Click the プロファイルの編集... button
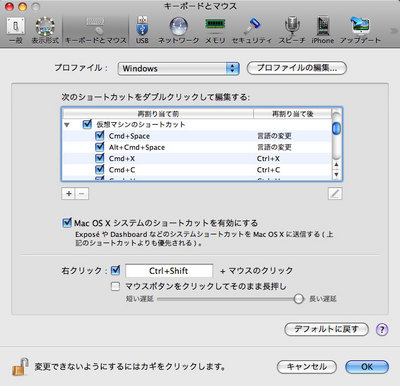The height and width of the screenshot is (386, 400). coord(297,68)
